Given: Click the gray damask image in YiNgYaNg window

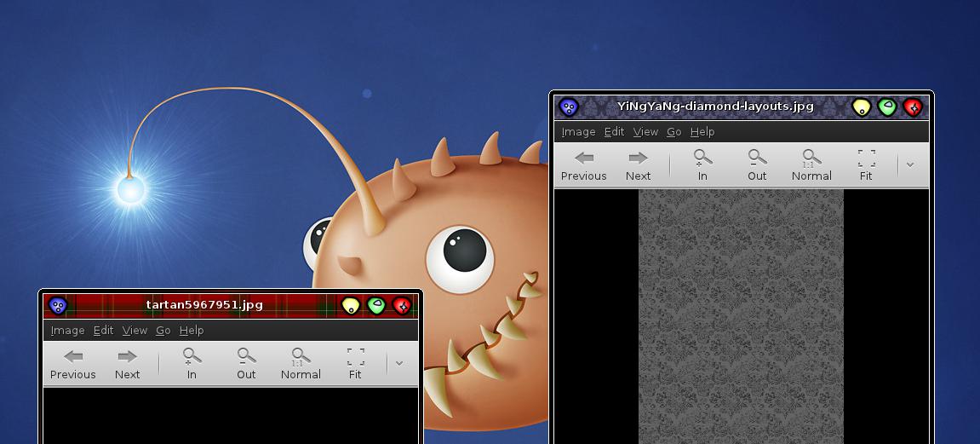Looking at the screenshot, I should point(741,316).
